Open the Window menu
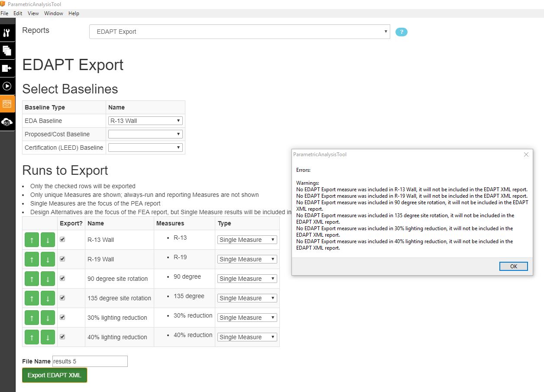Viewport: 544px width, 392px height. (x=54, y=13)
